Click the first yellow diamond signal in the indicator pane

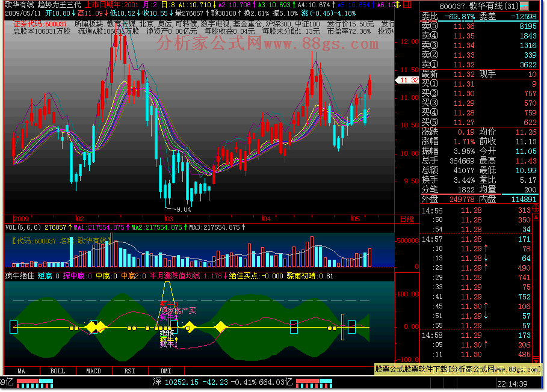tap(91, 327)
